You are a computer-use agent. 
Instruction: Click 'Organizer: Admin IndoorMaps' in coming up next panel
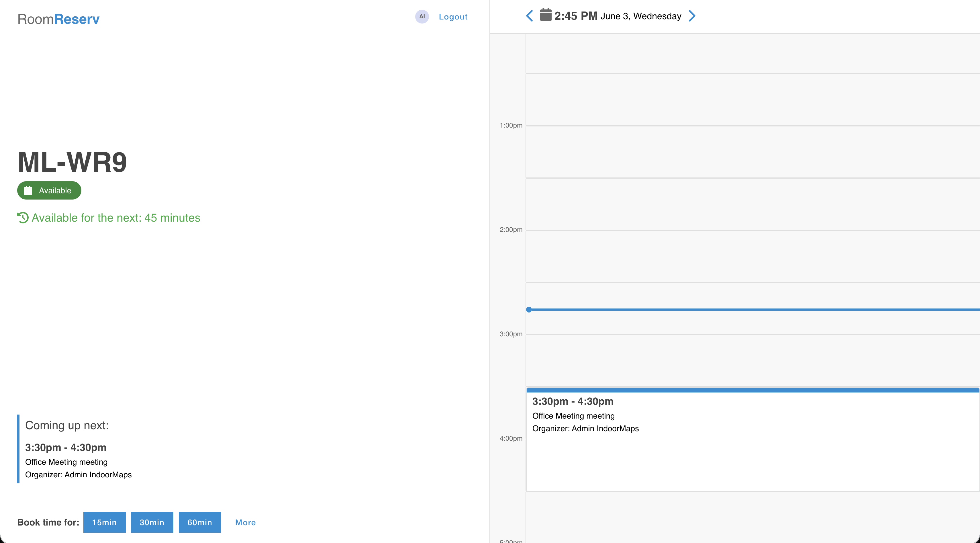point(78,474)
